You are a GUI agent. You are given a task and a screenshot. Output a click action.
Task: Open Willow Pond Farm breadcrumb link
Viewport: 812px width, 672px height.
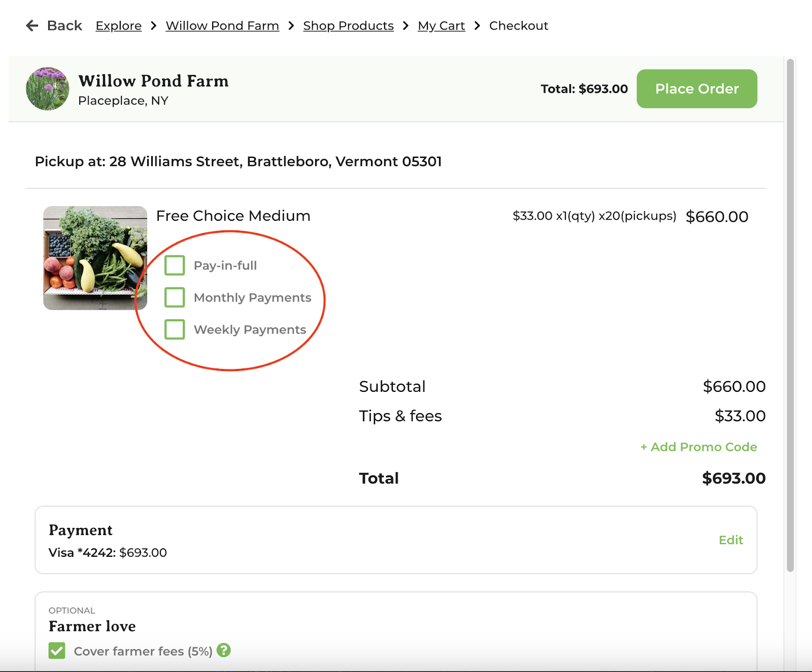(x=222, y=25)
